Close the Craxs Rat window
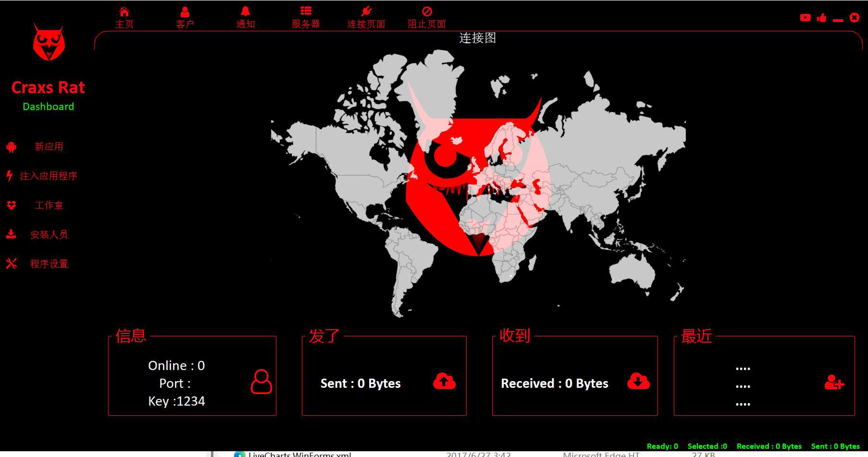The width and height of the screenshot is (868, 457). coord(854,17)
